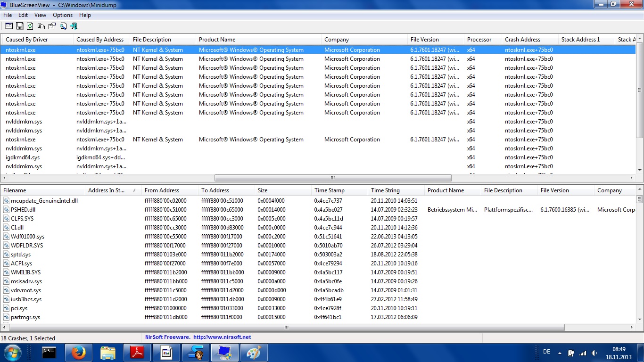Launch Firefox from the taskbar

click(78, 352)
